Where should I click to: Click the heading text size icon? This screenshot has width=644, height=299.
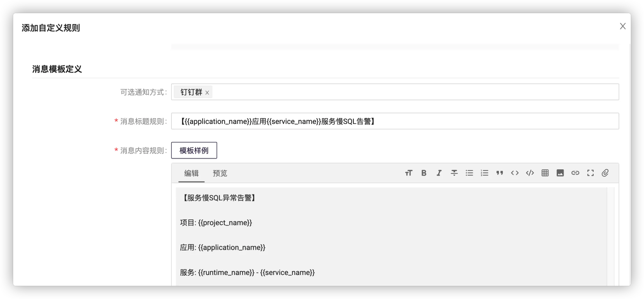(x=409, y=173)
